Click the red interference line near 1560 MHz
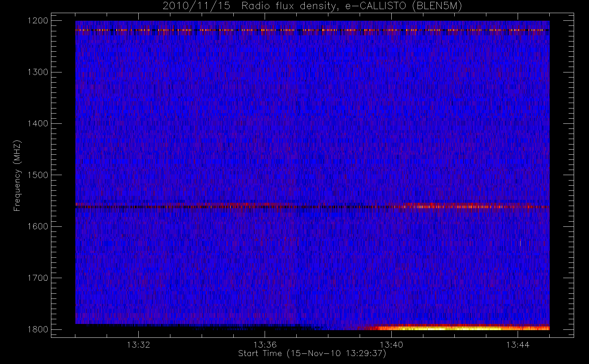The image size is (589, 364). pyautogui.click(x=312, y=206)
